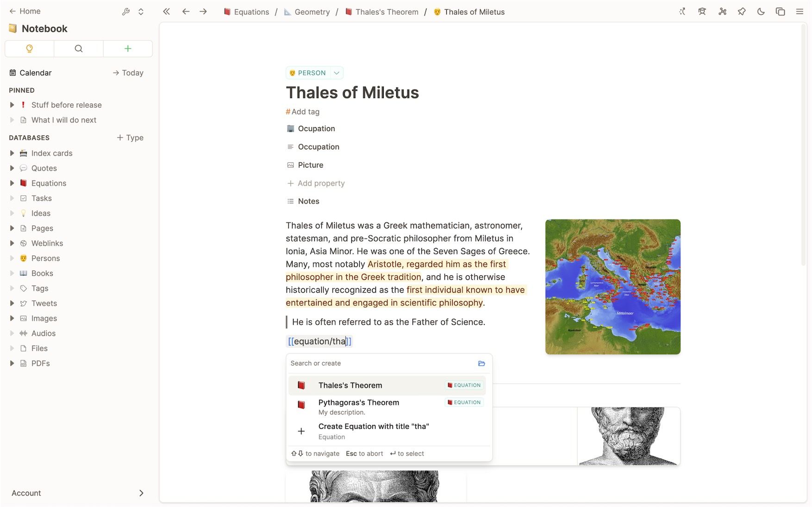This screenshot has width=812, height=507.
Task: Expand Stuff before release pinned item
Action: 12,105
